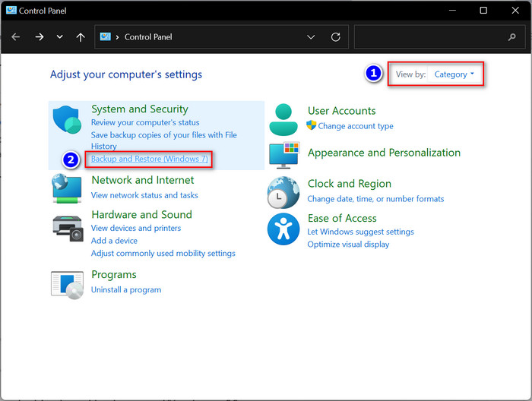Open User Accounts category
This screenshot has height=401, width=532.
[x=342, y=111]
